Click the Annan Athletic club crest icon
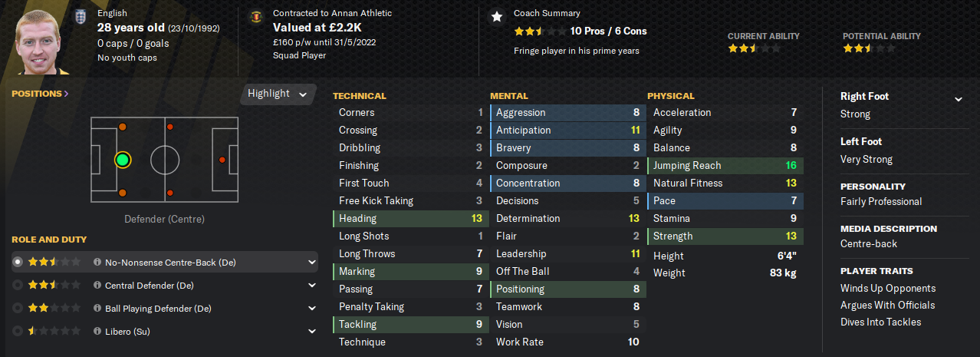The height and width of the screenshot is (357, 980). click(255, 15)
